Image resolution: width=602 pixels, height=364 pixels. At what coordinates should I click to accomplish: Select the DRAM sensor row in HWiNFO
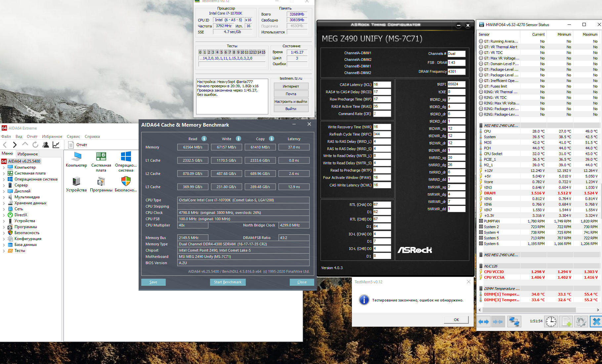[538, 193]
